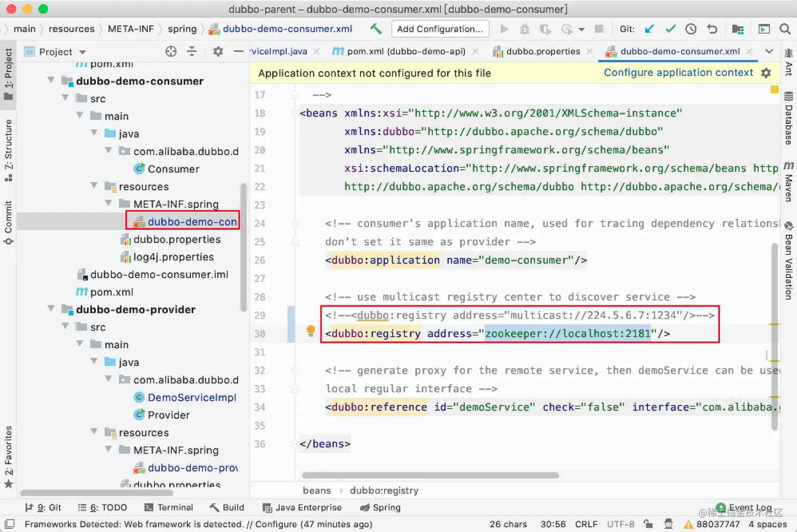Open the 6: TODO tool window

point(102,507)
